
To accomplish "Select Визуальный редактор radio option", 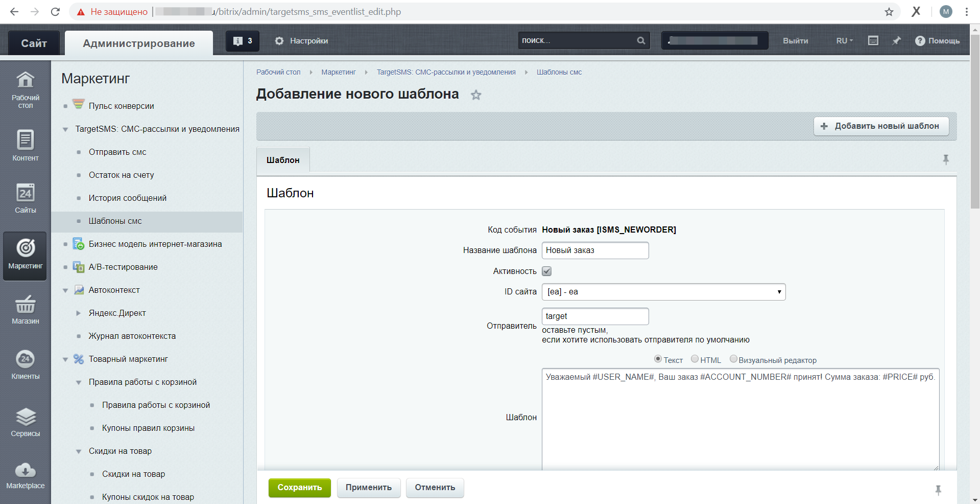I will coord(733,359).
